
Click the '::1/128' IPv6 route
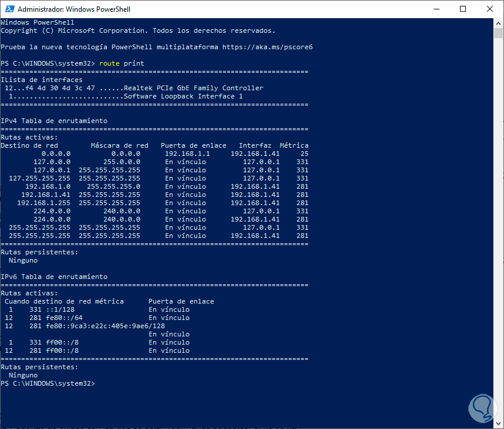pyautogui.click(x=60, y=309)
